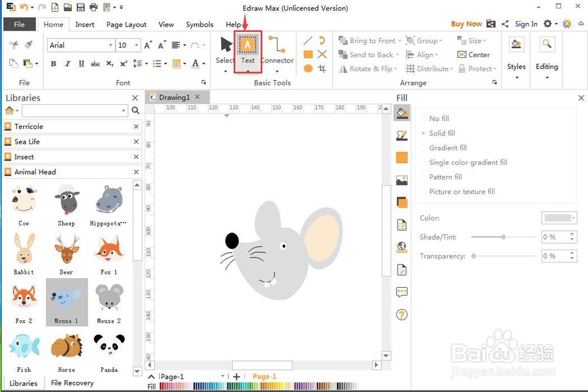
Task: Apply subscript formatting
Action: 109,64
